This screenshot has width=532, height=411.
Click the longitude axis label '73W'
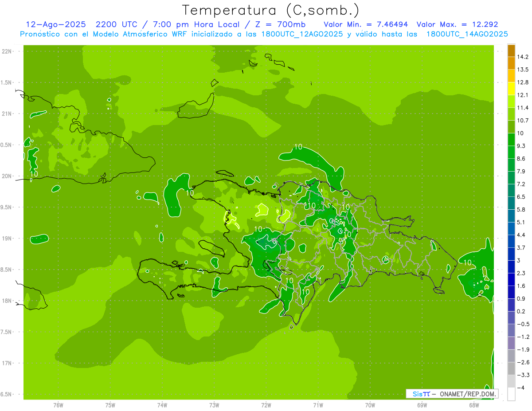[214, 405]
